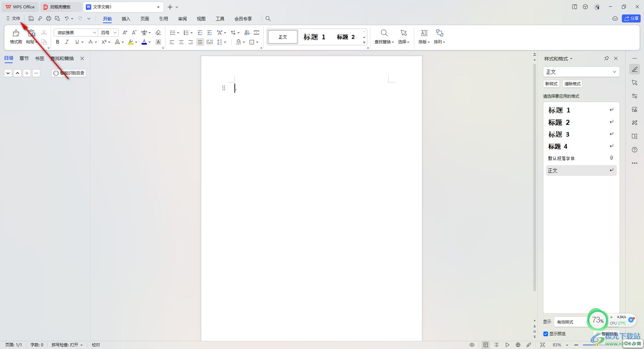Click the increase font size icon
Viewport: 644px width, 349px height.
coord(125,33)
